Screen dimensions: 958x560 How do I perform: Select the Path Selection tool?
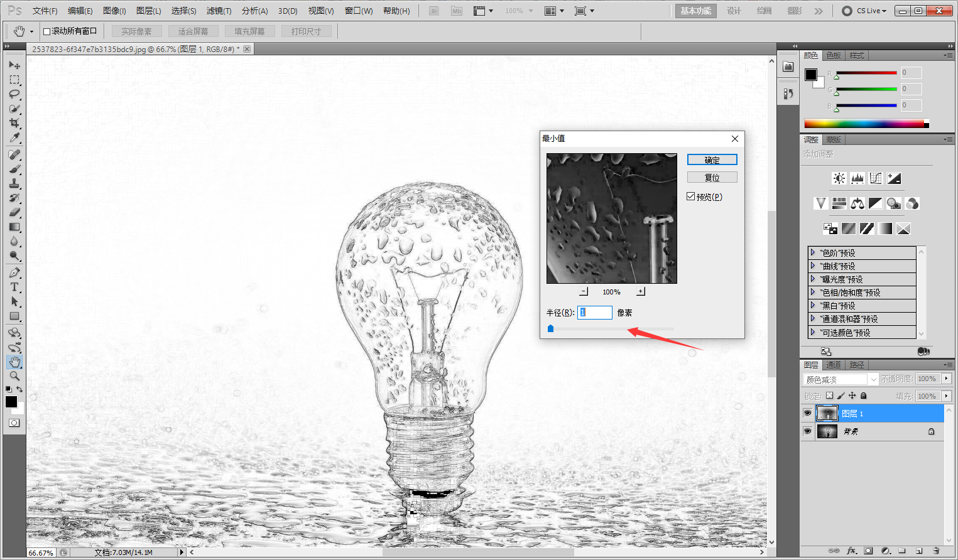click(x=14, y=302)
